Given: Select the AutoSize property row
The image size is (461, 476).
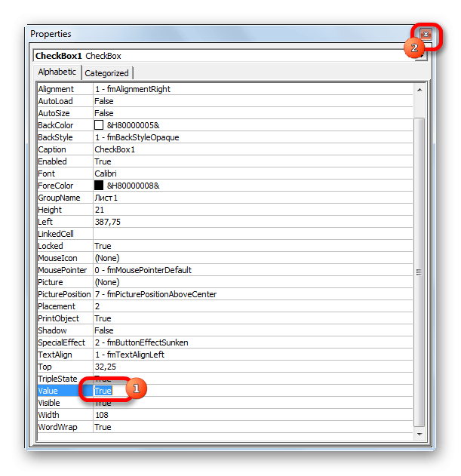Looking at the screenshot, I should coord(225,113).
